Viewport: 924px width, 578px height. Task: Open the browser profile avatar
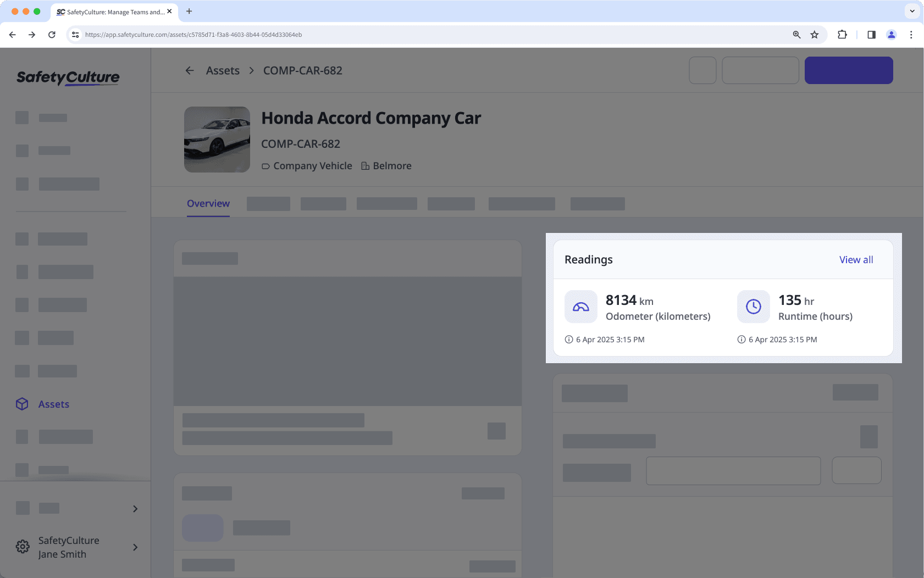891,35
